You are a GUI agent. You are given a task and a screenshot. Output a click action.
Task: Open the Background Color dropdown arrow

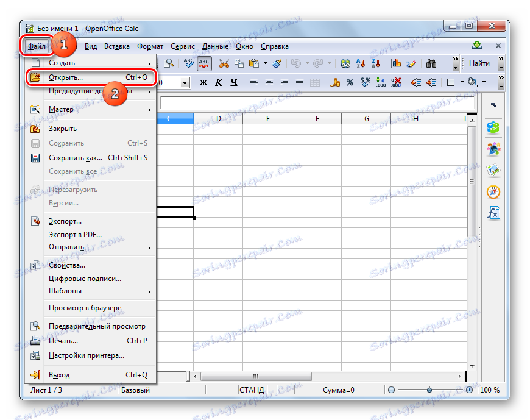click(x=484, y=82)
